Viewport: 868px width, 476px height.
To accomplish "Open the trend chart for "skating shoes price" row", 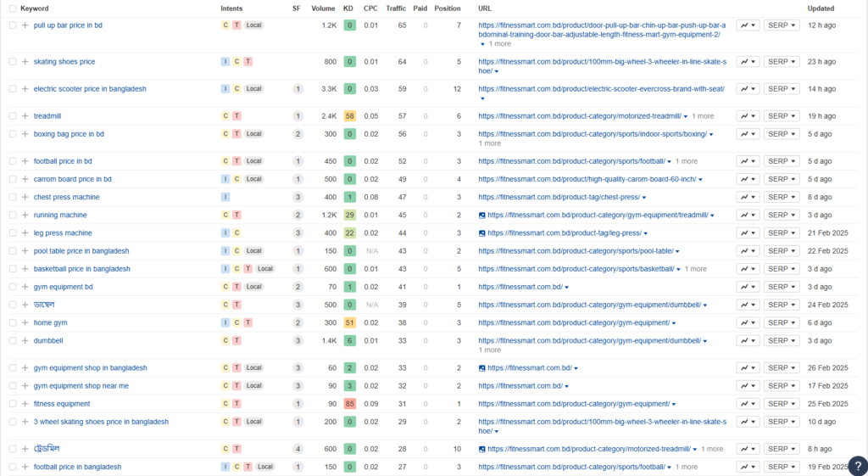I will (x=747, y=62).
